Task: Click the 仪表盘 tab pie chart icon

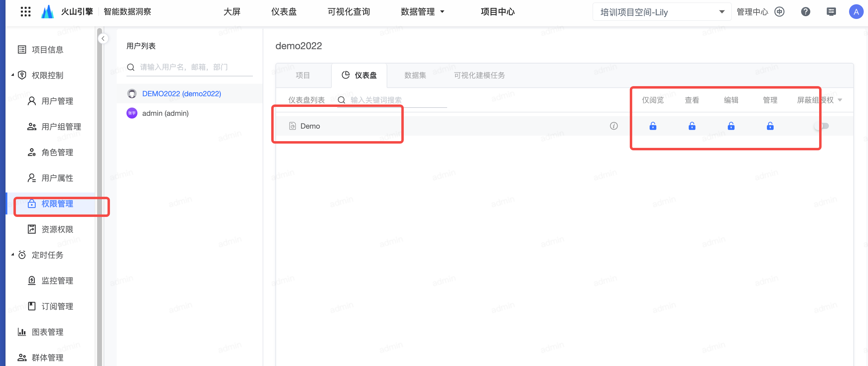Action: point(345,75)
